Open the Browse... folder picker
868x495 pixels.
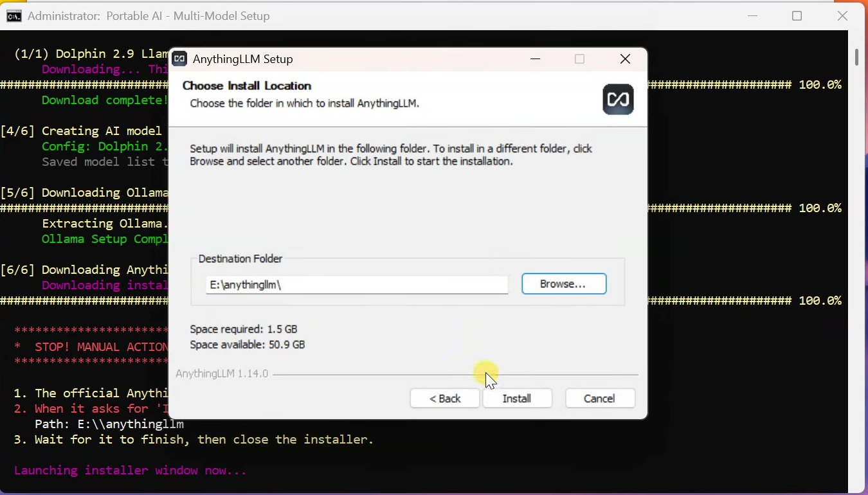[563, 284]
